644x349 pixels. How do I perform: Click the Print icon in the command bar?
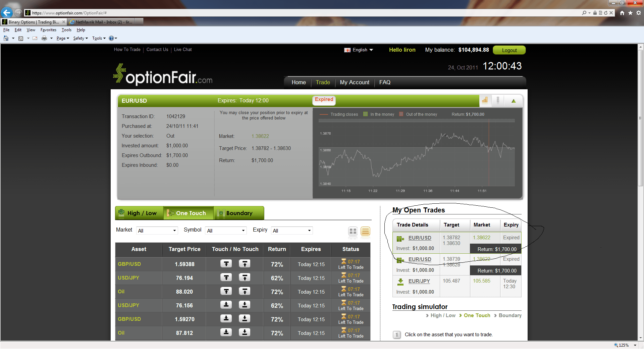[44, 38]
